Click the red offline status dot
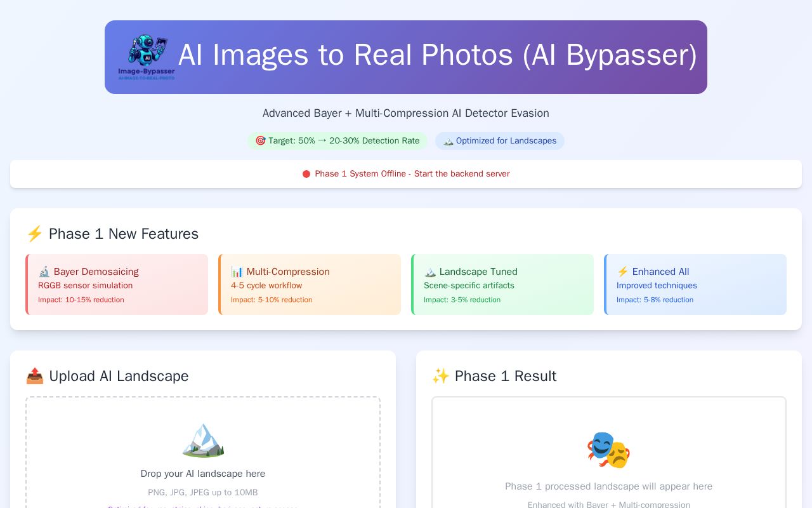The image size is (812, 508). coord(306,174)
